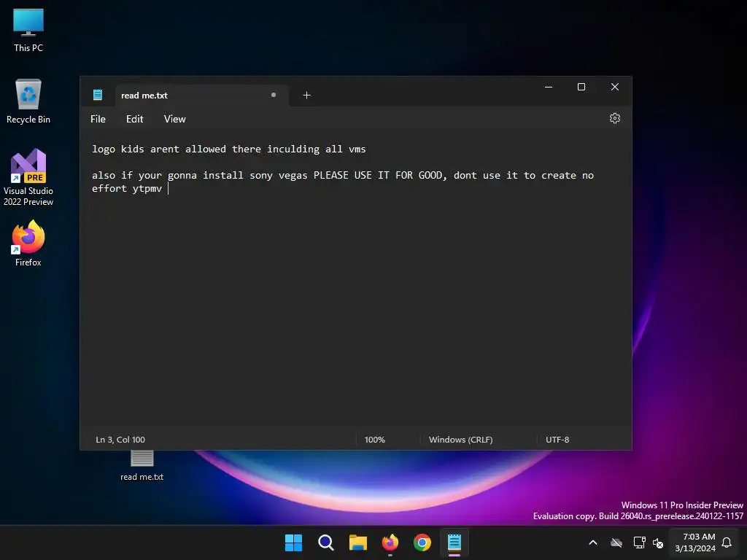Viewport: 747px width, 560px height.
Task: Open the clock showing 7:03 AM
Action: pyautogui.click(x=695, y=542)
